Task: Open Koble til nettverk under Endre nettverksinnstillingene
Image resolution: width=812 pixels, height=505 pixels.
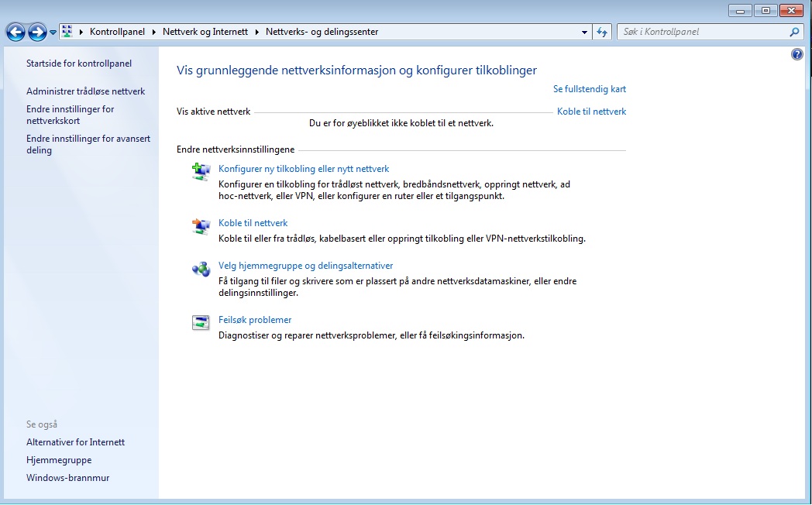Action: point(253,223)
